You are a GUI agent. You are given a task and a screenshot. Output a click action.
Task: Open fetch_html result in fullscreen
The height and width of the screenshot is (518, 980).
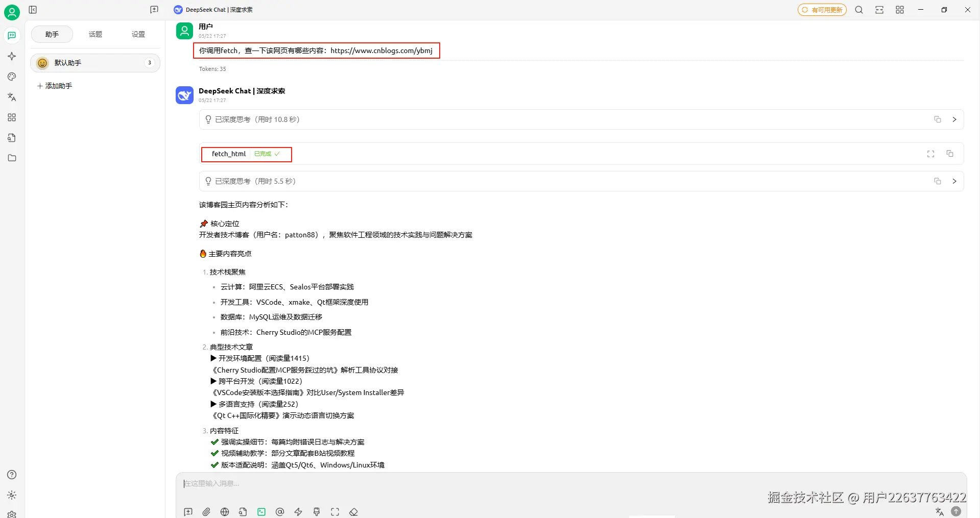coord(931,154)
